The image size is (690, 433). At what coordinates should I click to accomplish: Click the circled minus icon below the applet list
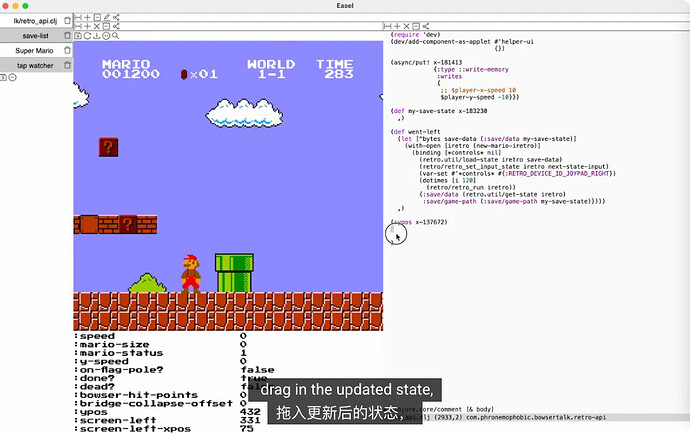(x=13, y=78)
